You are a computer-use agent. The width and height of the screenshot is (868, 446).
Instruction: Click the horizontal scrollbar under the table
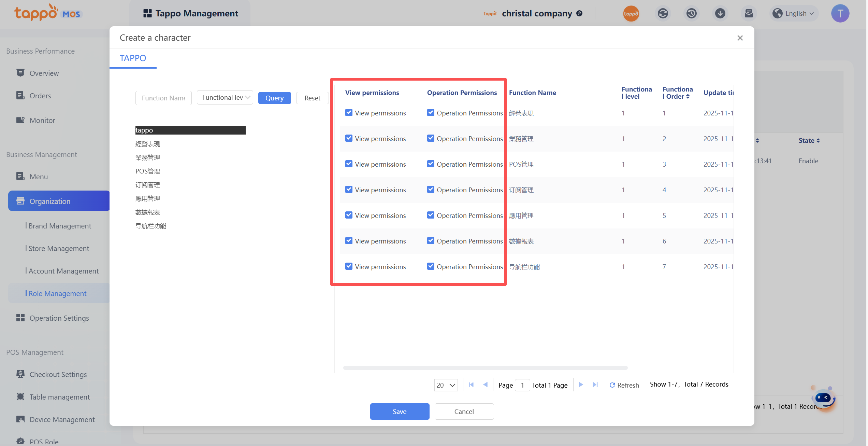click(x=485, y=368)
